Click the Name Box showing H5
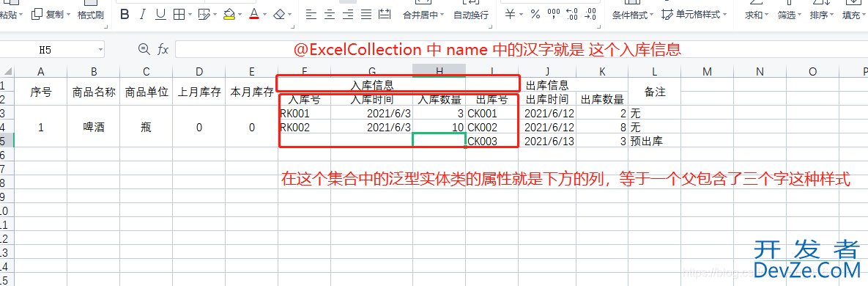The image size is (868, 286). coord(52,50)
